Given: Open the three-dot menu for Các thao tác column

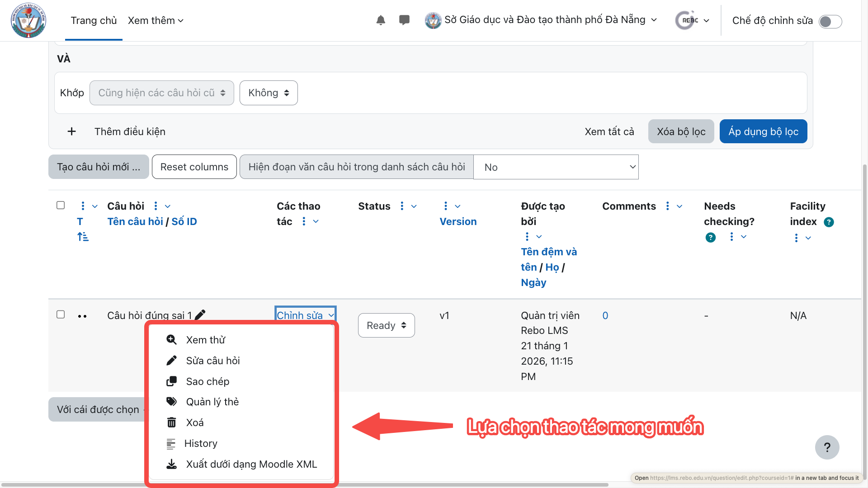Looking at the screenshot, I should (x=304, y=221).
